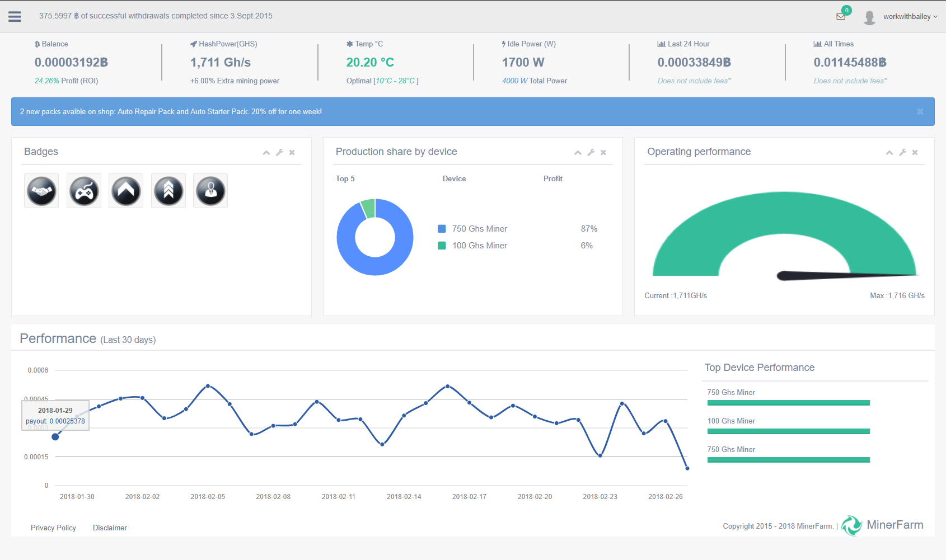This screenshot has width=946, height=560.
Task: Close Production share by device panel
Action: click(x=603, y=152)
